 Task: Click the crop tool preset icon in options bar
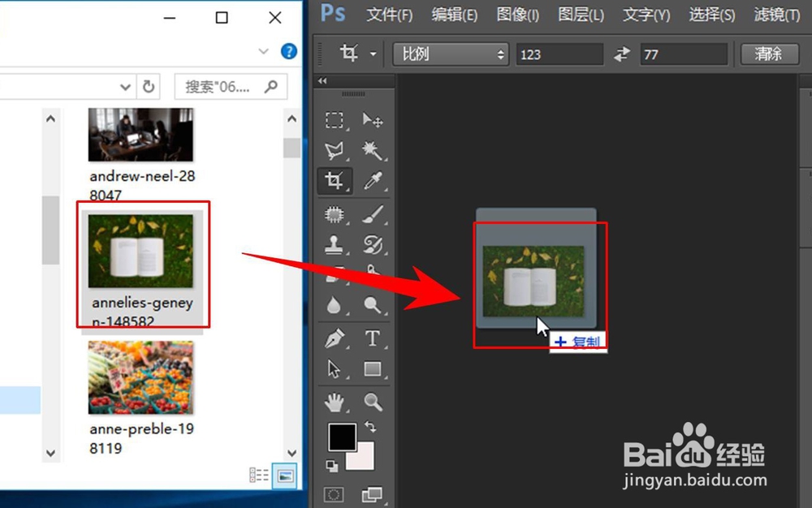349,54
